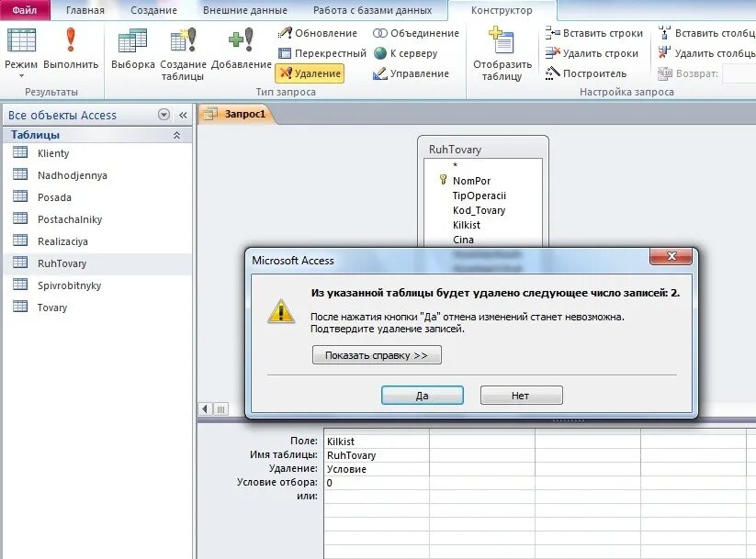The width and height of the screenshot is (756, 559).
Task: Click the RuhTovary field list title
Action: click(455, 150)
